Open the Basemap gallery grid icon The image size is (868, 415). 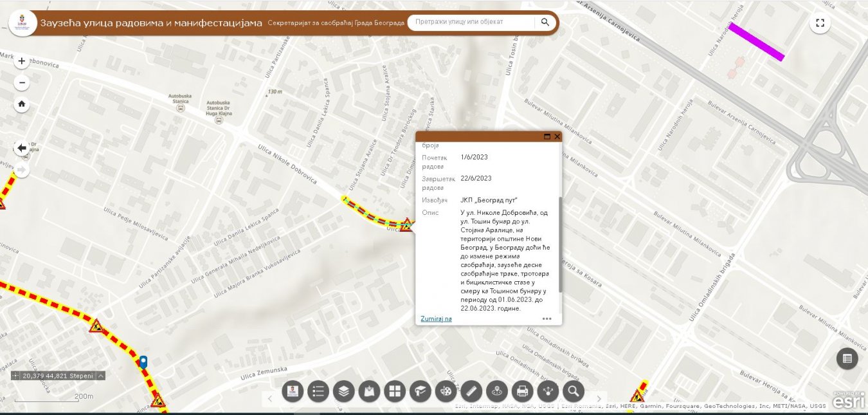click(395, 391)
